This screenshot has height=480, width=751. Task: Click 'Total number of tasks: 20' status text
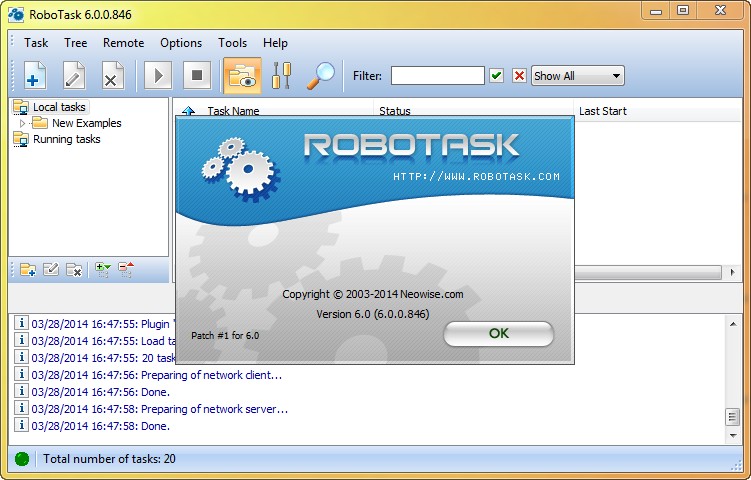pos(109,459)
